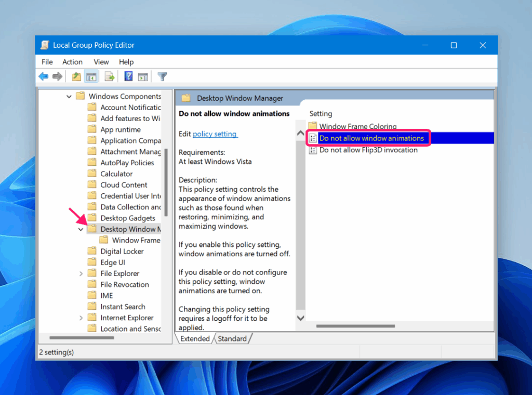Collapse the Desktop Window Manager node
The width and height of the screenshot is (532, 395).
tap(81, 229)
